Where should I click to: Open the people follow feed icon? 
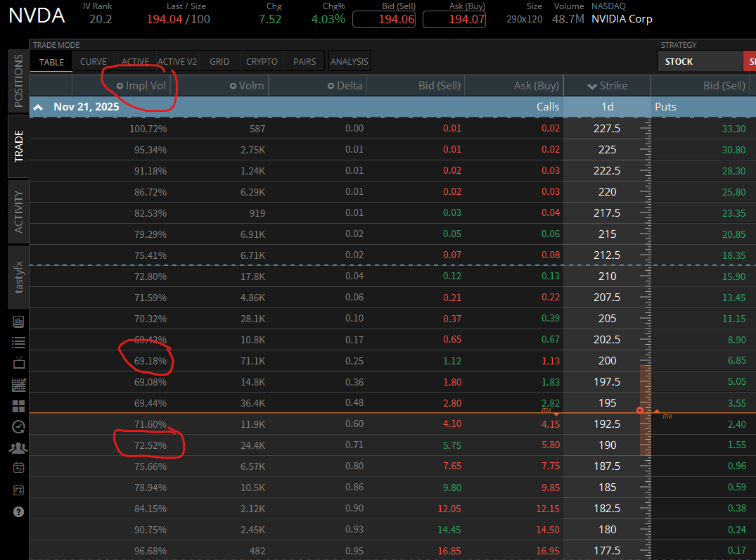pos(18,448)
